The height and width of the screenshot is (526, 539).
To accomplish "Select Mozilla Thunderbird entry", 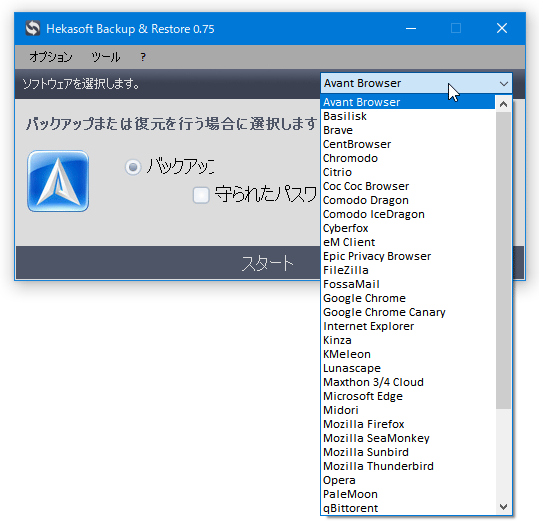I will point(408,466).
